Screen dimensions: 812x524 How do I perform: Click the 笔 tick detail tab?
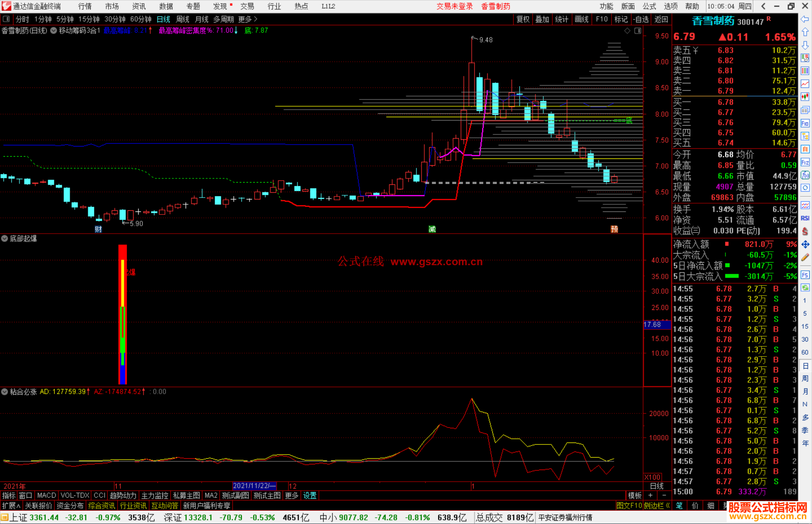[x=679, y=506]
